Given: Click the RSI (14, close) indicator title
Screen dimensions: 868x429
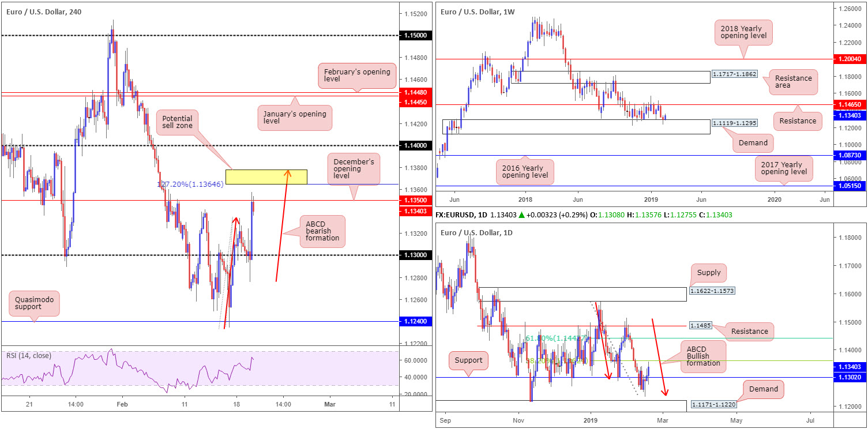Looking at the screenshot, I should pyautogui.click(x=29, y=355).
